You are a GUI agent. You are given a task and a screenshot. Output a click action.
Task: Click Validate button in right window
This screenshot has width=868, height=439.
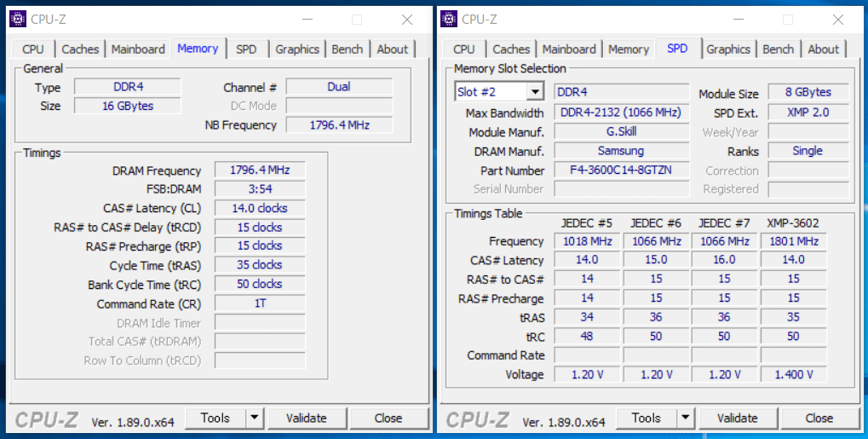coord(738,419)
